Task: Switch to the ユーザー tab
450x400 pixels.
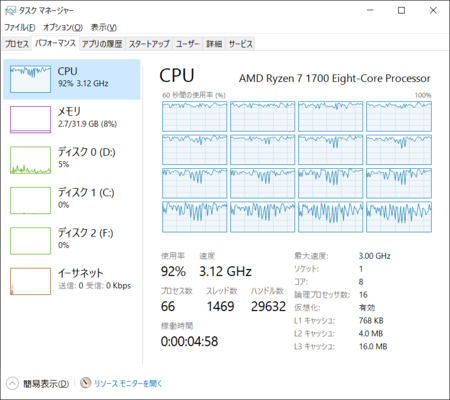Action: pos(187,44)
